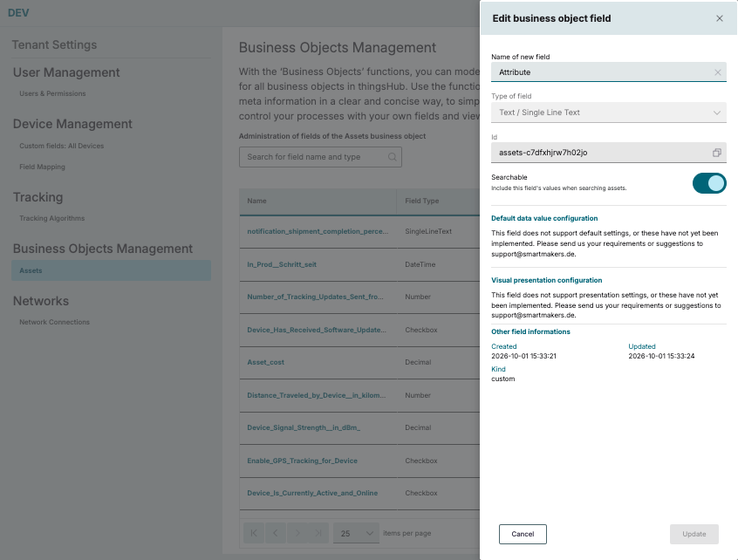Clear the Name of new field input

717,72
